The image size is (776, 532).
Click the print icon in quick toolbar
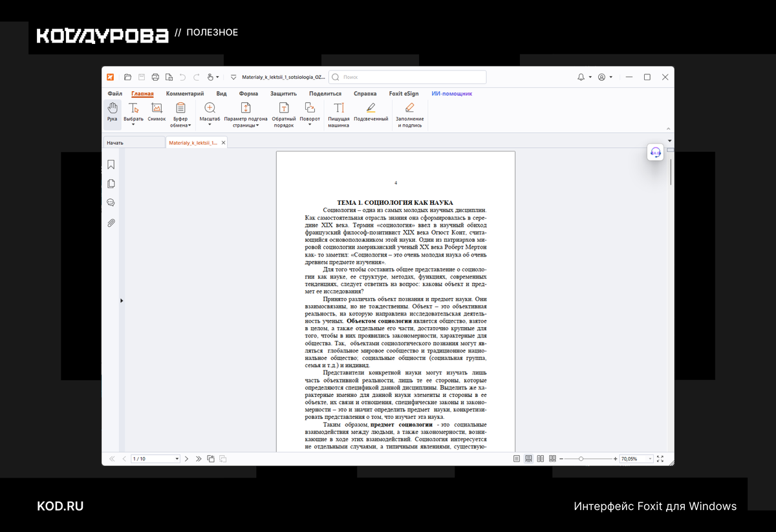click(x=155, y=77)
